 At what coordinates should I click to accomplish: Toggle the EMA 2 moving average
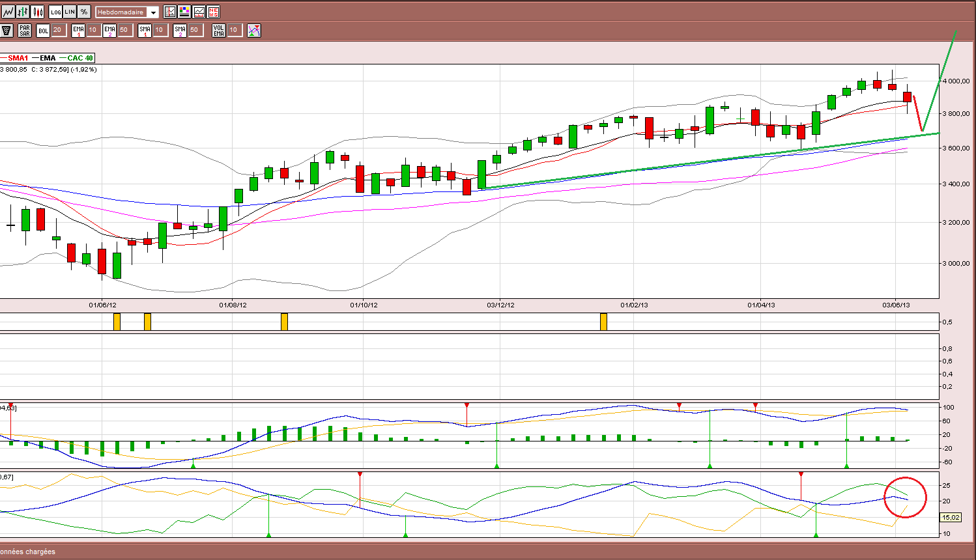(x=109, y=30)
